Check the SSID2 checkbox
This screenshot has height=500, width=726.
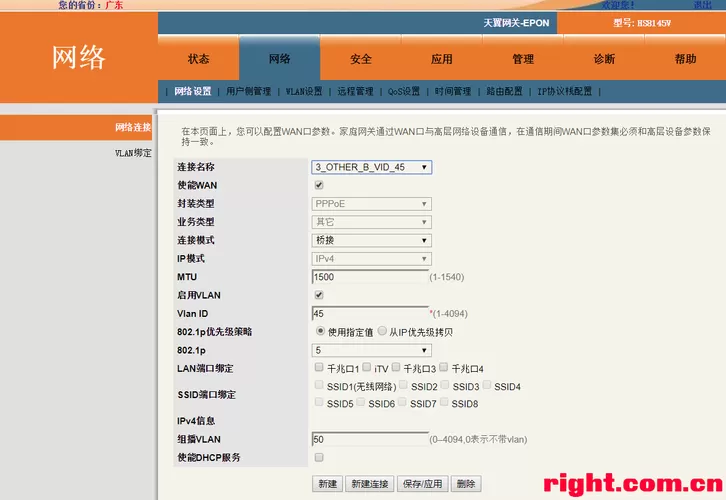(403, 385)
